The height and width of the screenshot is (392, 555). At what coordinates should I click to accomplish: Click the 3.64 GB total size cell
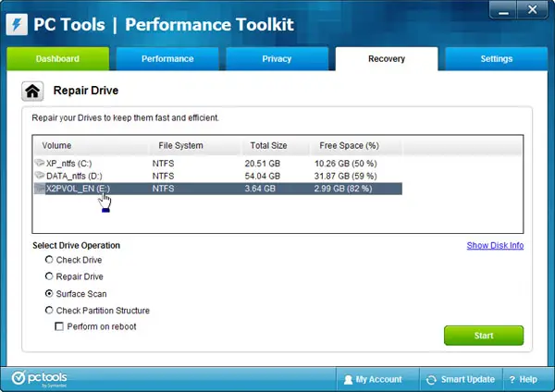260,189
